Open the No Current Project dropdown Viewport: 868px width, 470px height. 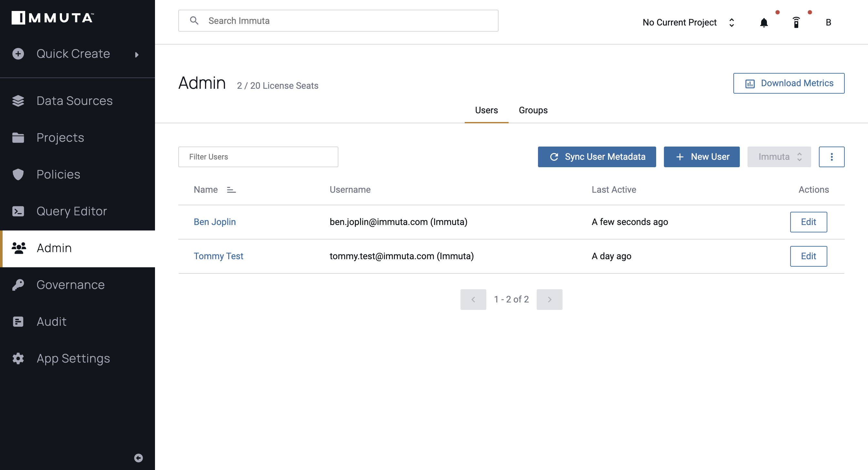689,22
